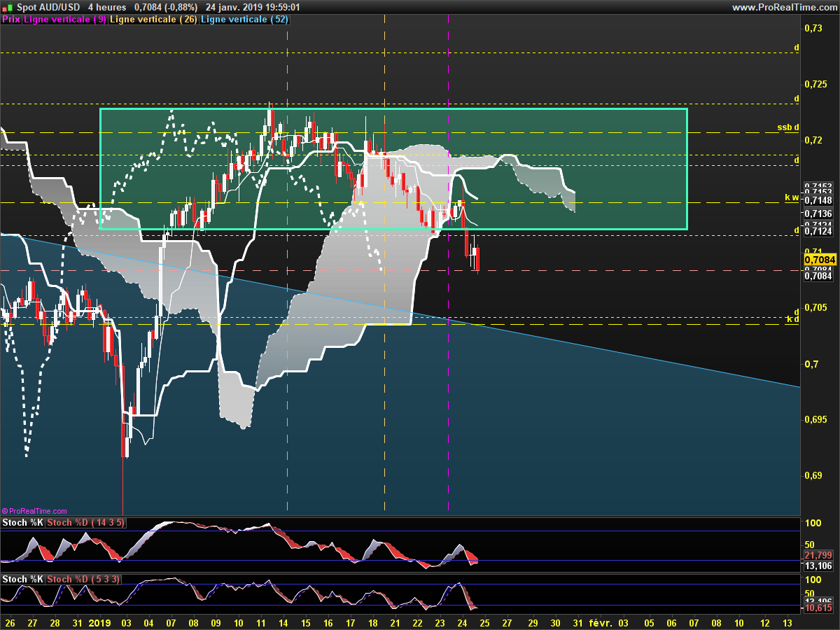The image size is (840, 630).
Task: Open the Ligne verticale (9) label
Action: [x=65, y=20]
